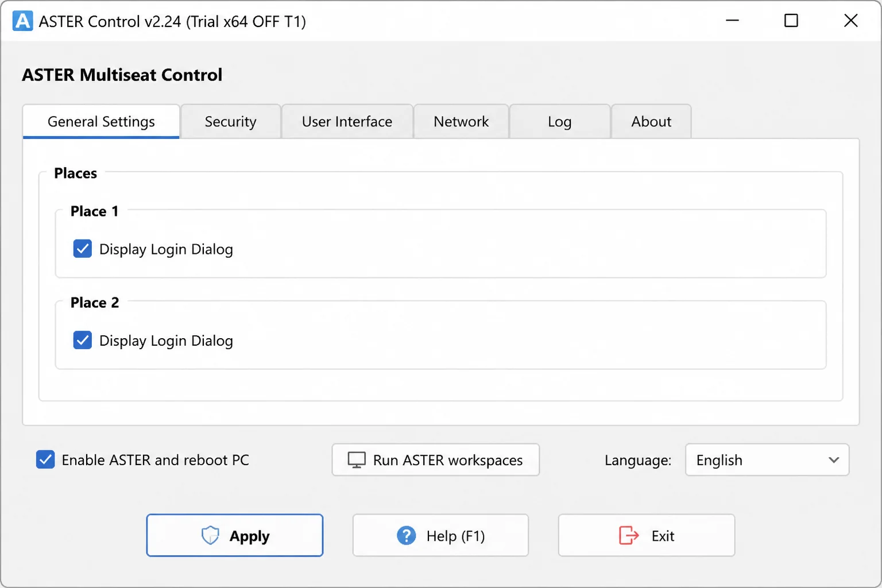Open the User Interface tab
This screenshot has width=882, height=588.
(x=347, y=121)
